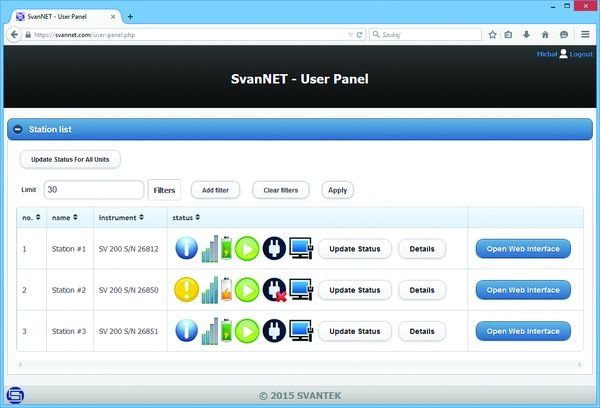Sort table by the name column
The height and width of the screenshot is (408, 600).
click(62, 217)
